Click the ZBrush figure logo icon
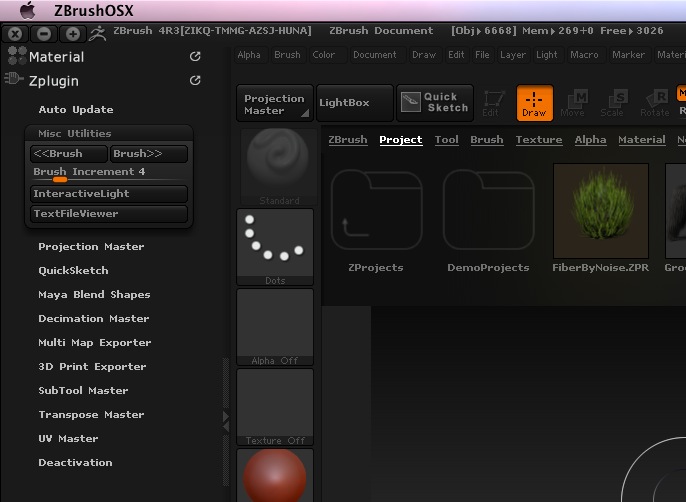The image size is (686, 502). 98,33
